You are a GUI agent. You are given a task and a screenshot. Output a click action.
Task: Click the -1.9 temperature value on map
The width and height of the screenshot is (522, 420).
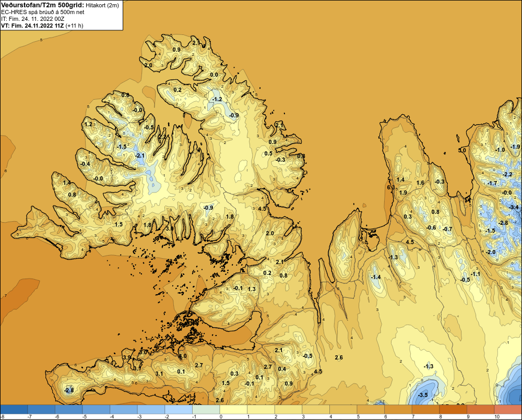pos(516,147)
